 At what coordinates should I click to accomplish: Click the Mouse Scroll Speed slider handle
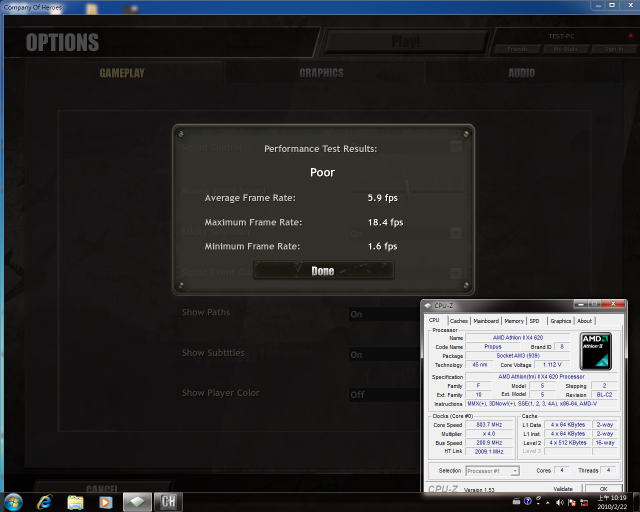408,190
